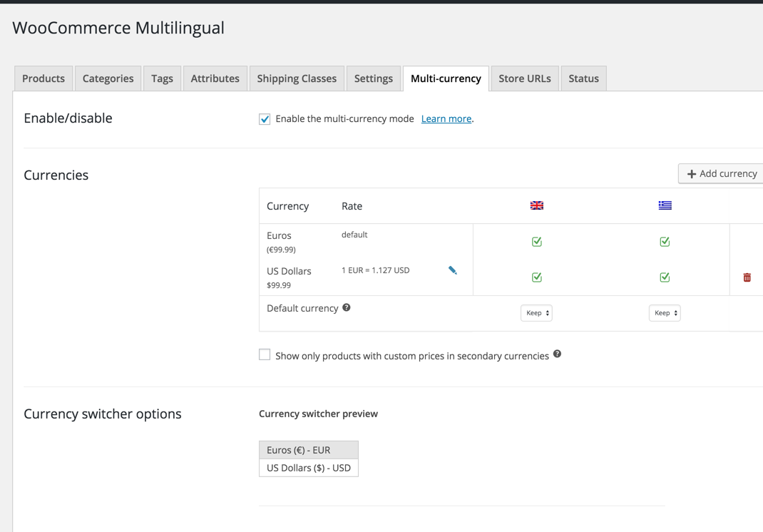Click the Currency switcher options heading

point(103,414)
